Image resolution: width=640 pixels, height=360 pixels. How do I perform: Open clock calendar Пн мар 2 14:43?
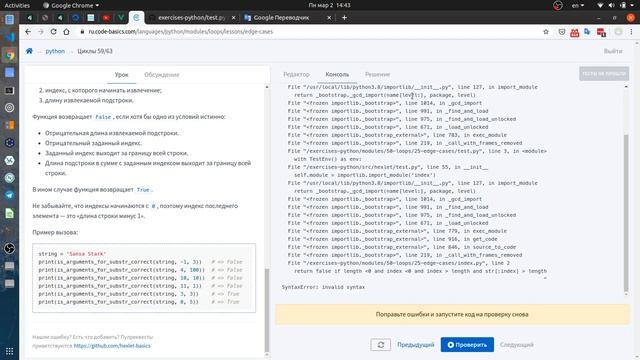tap(329, 5)
